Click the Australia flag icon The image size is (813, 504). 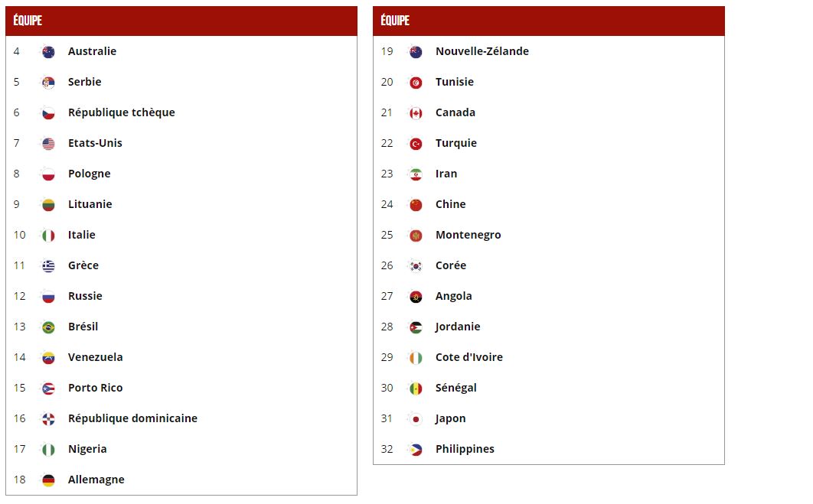click(48, 52)
